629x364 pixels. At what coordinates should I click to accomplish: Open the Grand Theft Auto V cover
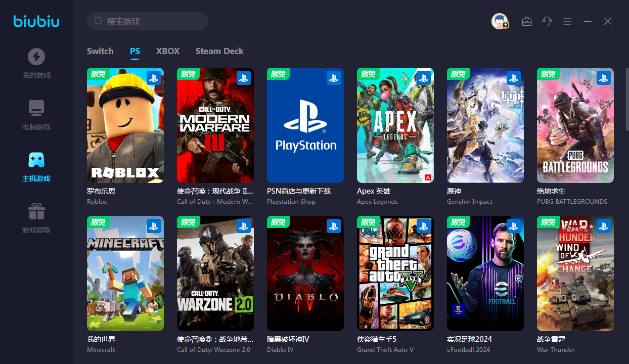click(x=395, y=274)
